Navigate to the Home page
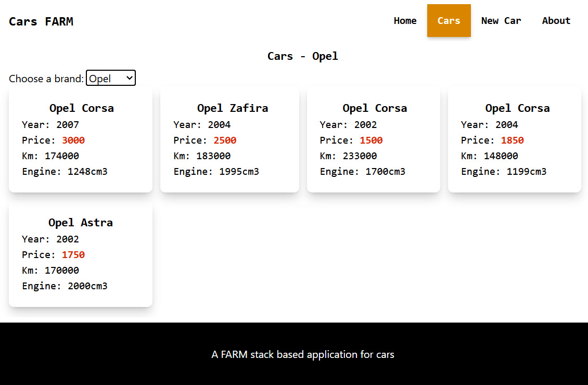Screen dimensions: 588x385 tap(405, 21)
